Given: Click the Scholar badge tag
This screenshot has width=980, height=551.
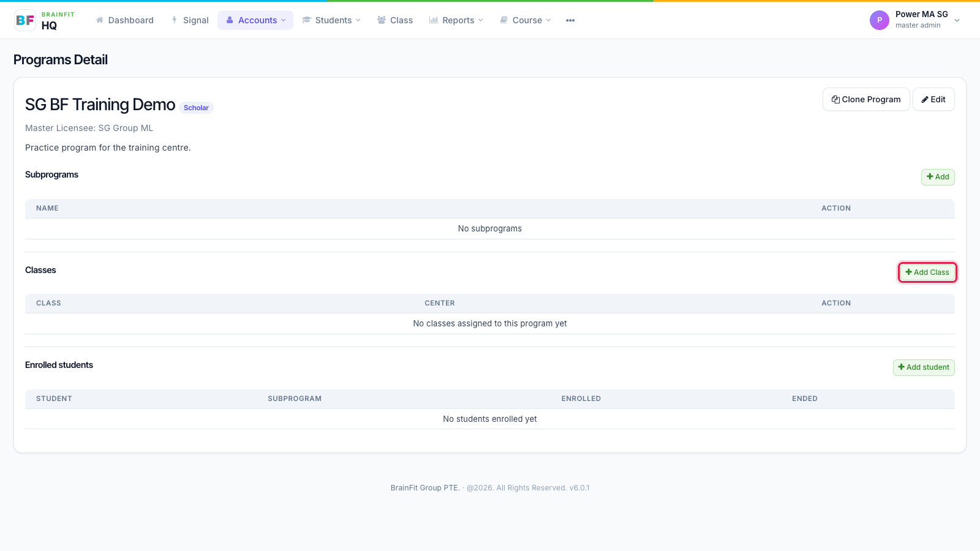Looking at the screenshot, I should [x=196, y=108].
